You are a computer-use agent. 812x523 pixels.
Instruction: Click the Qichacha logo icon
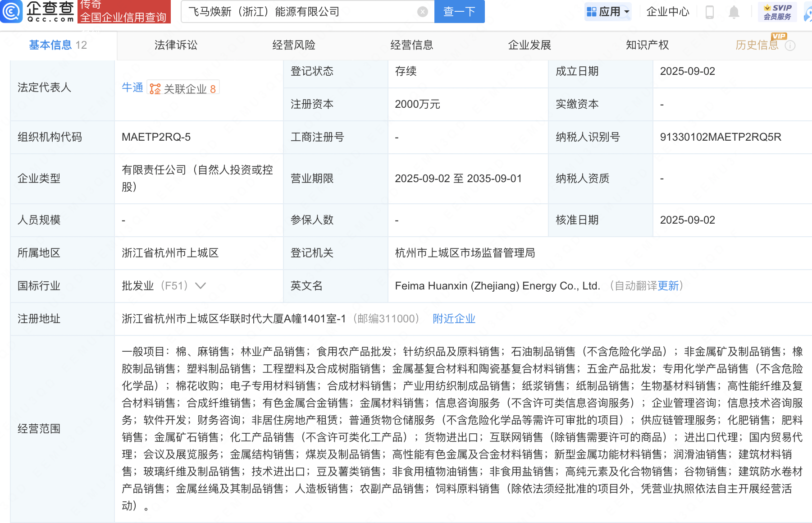[x=11, y=11]
